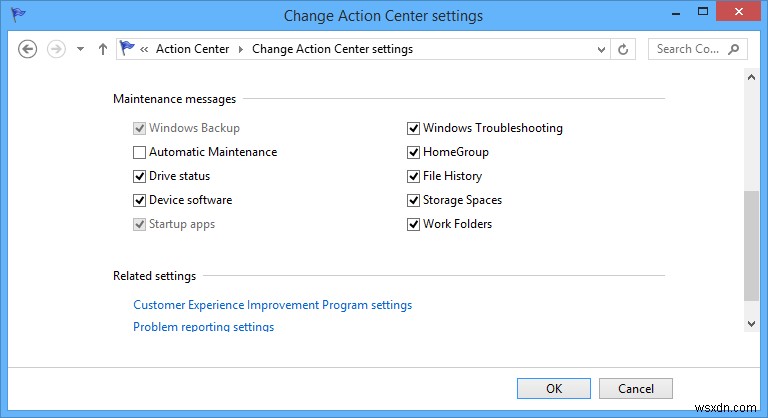Viewport: 768px width, 418px height.
Task: Click the greyed Startup apps checkbox
Action: [140, 224]
